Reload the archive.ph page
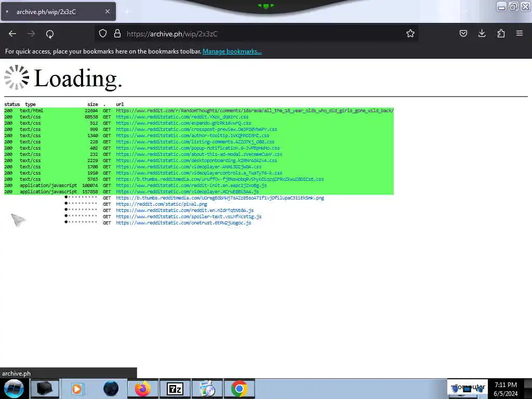This screenshot has width=532, height=399. point(50,34)
